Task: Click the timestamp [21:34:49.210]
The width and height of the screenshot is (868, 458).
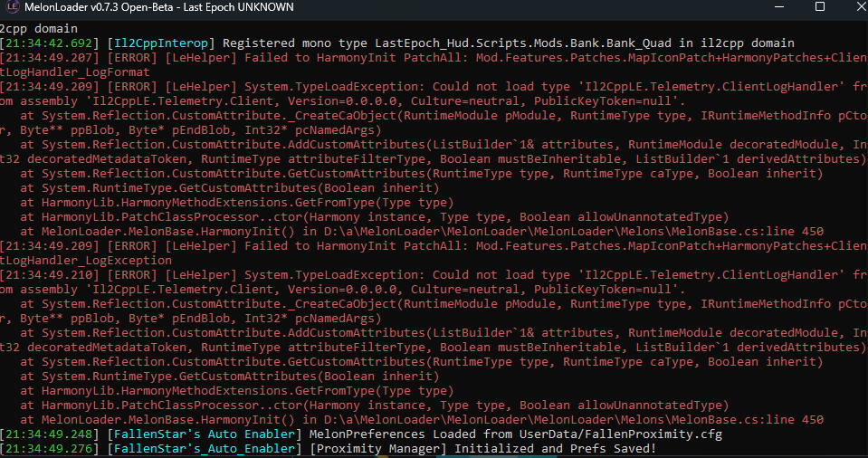Action: point(50,274)
